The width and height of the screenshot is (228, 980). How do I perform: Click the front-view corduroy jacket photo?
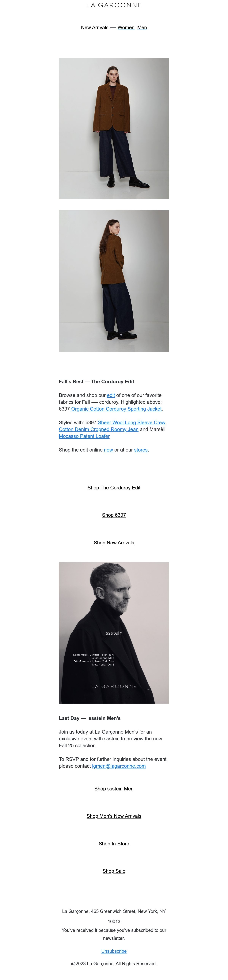[x=114, y=128]
